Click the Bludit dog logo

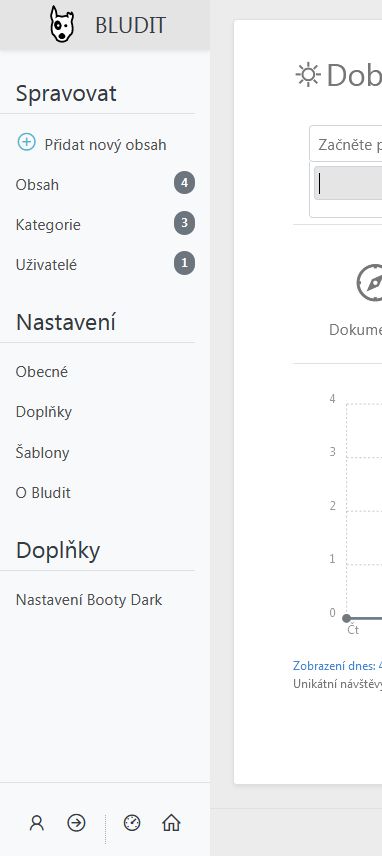pyautogui.click(x=62, y=25)
